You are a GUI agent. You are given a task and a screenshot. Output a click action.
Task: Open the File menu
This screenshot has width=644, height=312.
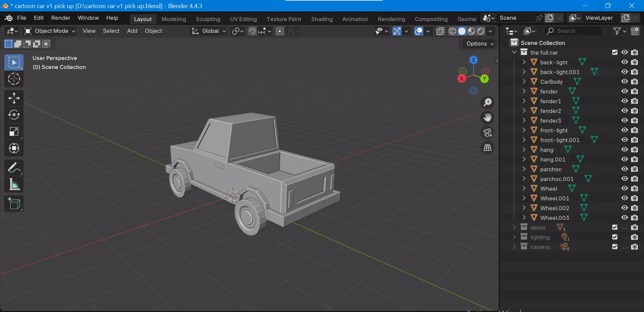[x=21, y=18]
